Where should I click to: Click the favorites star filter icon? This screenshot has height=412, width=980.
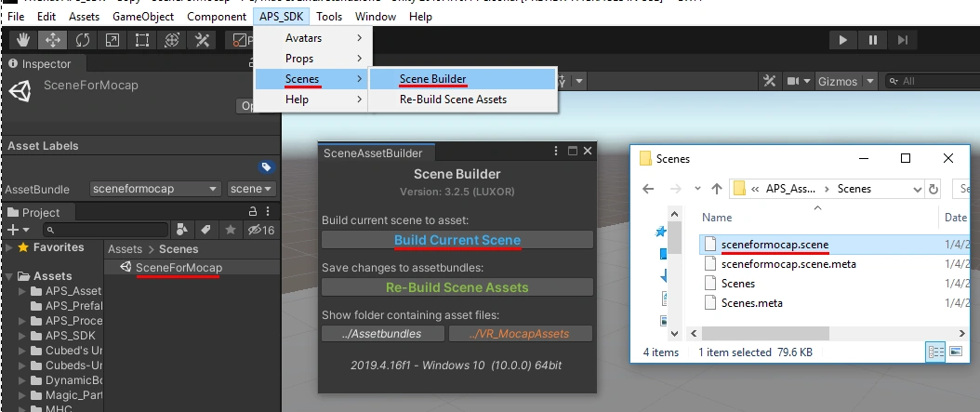[230, 230]
